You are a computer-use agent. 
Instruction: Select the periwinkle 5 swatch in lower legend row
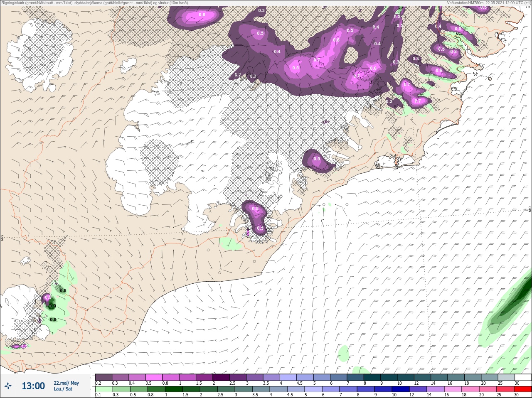coord(313,390)
